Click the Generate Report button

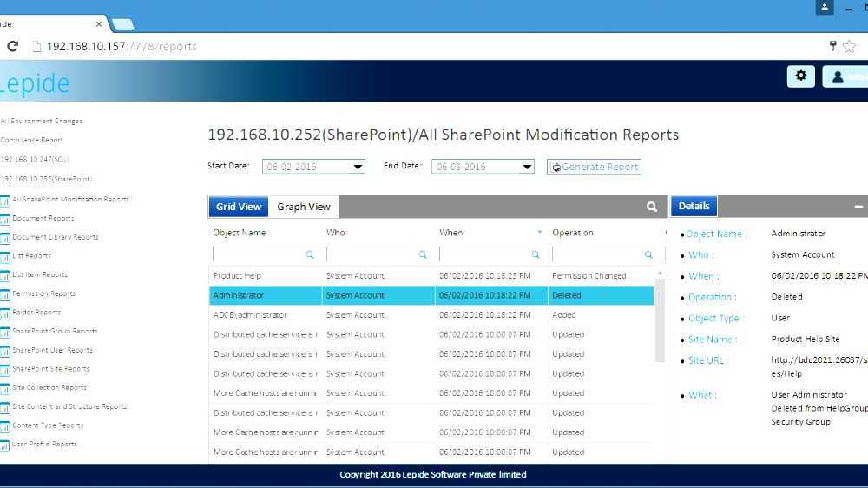point(594,167)
